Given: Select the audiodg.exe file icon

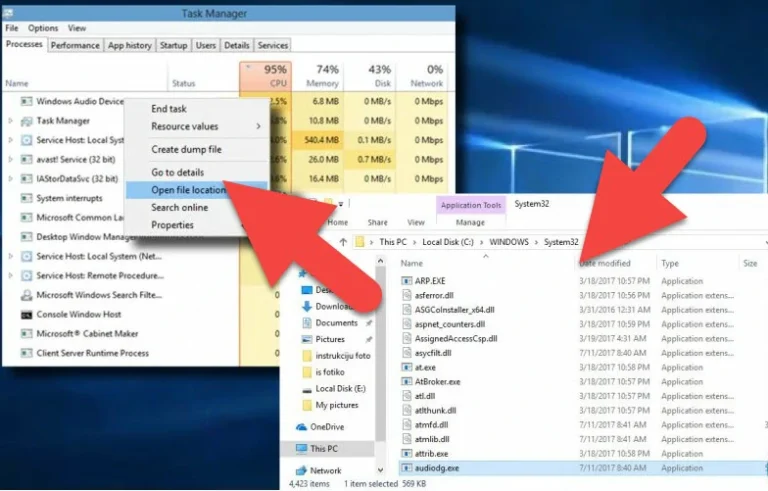Looking at the screenshot, I should [x=406, y=468].
